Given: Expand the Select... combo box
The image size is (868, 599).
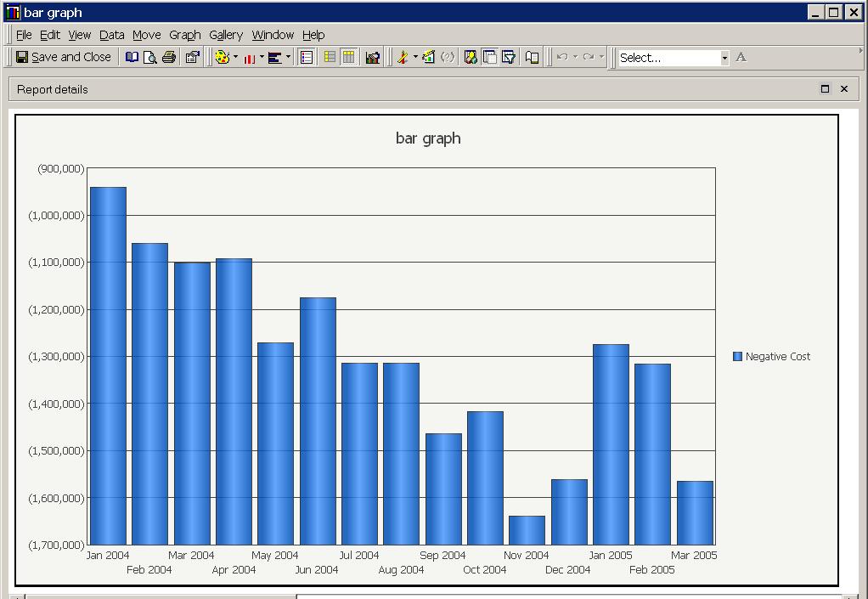Looking at the screenshot, I should tap(725, 57).
